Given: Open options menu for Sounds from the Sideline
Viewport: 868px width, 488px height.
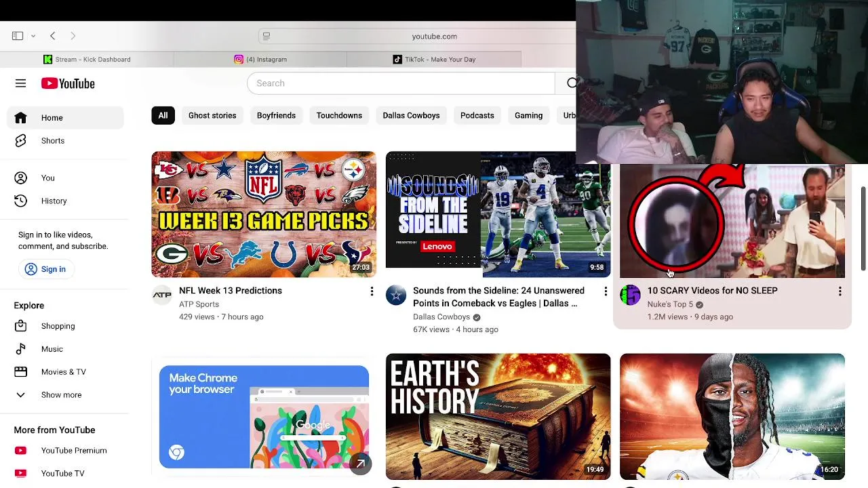Looking at the screenshot, I should 606,291.
